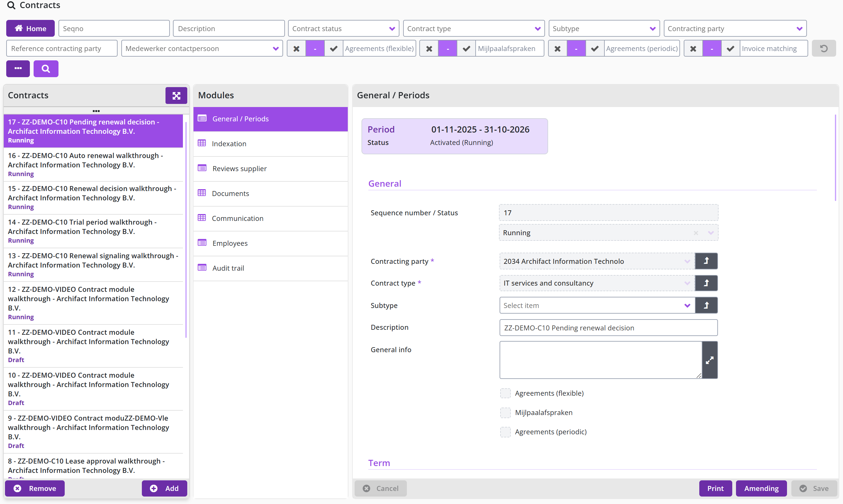Open the Medewerker contactpersoon dropdown
843x504 pixels.
pyautogui.click(x=202, y=49)
